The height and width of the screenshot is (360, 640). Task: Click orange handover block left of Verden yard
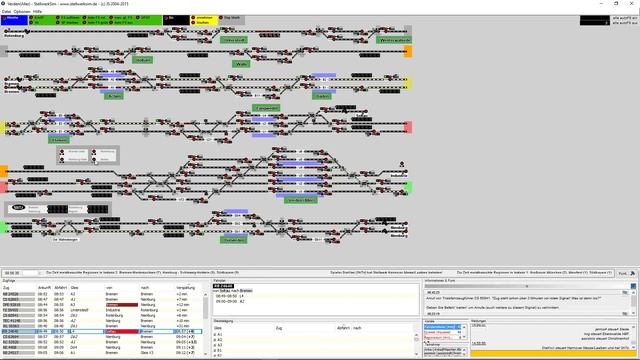point(4,171)
